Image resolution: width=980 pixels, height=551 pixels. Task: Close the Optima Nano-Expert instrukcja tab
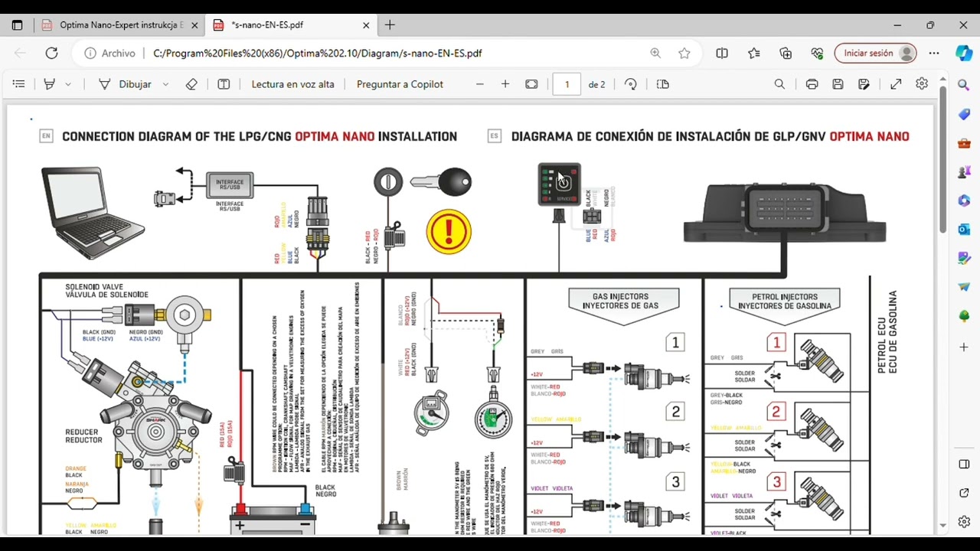(194, 25)
